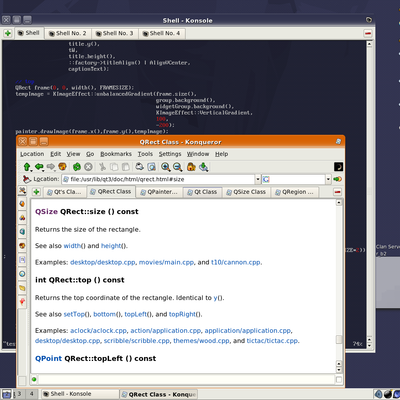Image resolution: width=400 pixels, height=400 pixels.
Task: Click the Security padlock icon
Action: pos(191,167)
